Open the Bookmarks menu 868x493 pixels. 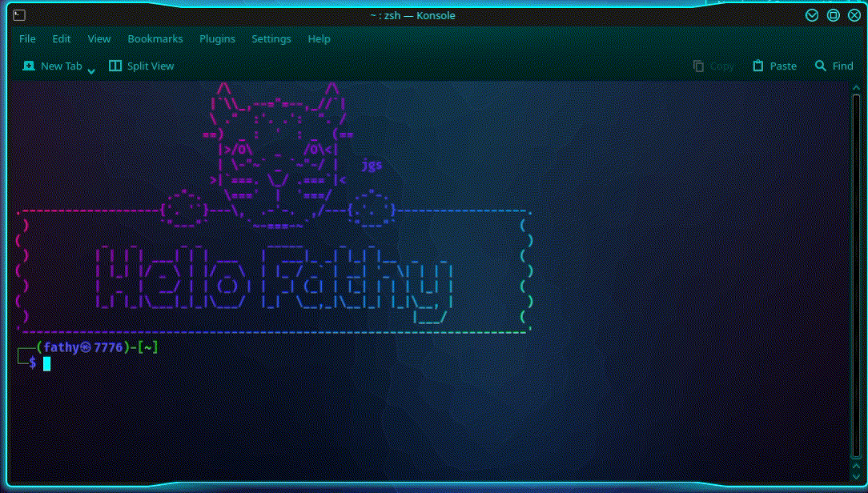click(155, 38)
